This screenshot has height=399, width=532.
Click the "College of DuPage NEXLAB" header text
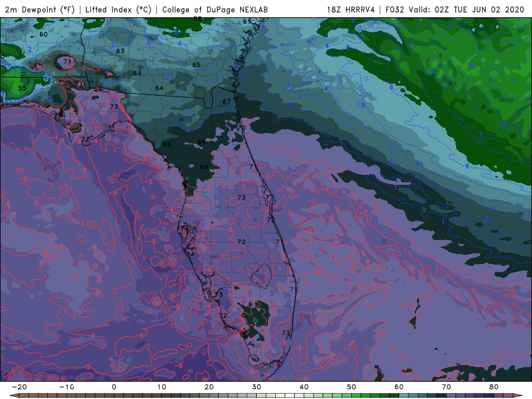point(215,10)
